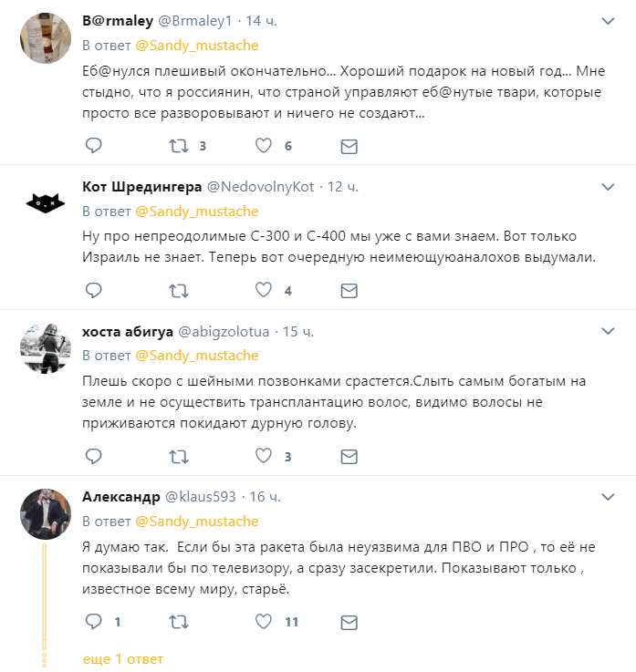Viewport: 636px width, 672px height.
Task: Reply to B@rmaley's tweet
Action: tap(93, 146)
